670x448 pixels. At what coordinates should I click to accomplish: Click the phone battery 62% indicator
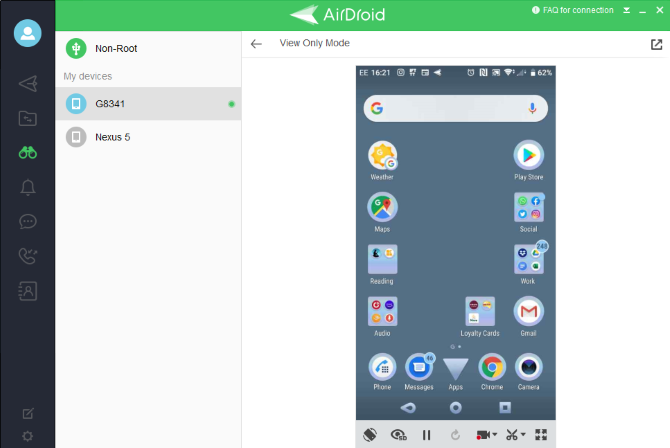point(541,73)
